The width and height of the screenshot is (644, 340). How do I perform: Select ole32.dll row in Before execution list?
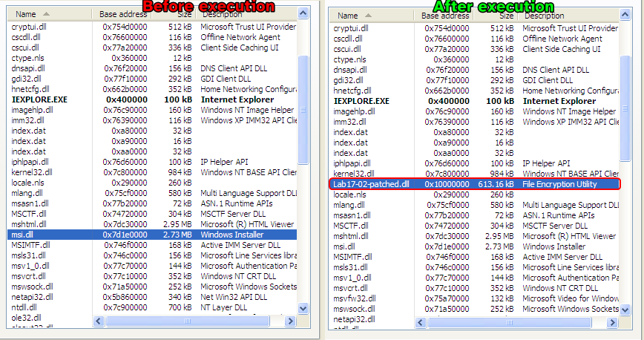point(27,317)
